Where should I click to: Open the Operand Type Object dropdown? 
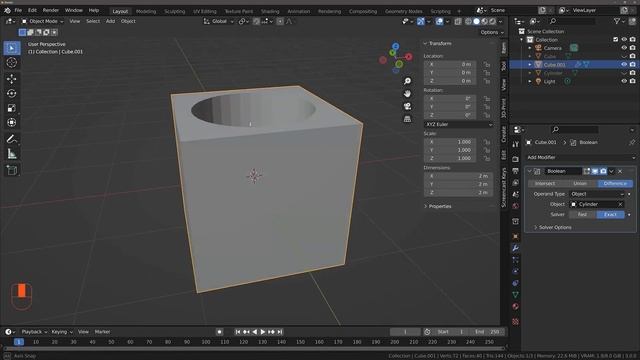pos(597,194)
